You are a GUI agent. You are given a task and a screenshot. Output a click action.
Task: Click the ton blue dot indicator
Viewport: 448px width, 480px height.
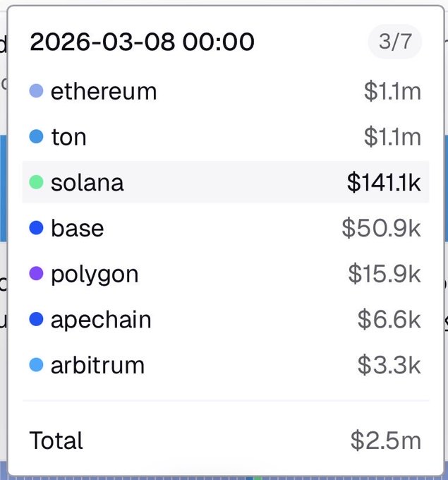click(37, 137)
